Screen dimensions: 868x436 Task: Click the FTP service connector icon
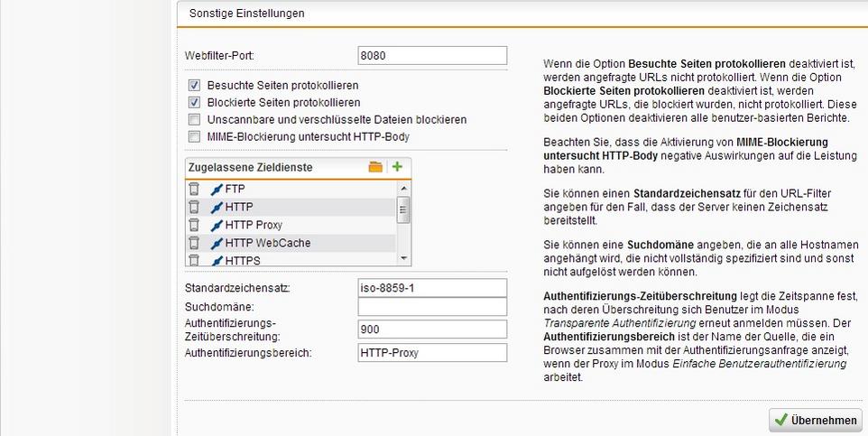[x=216, y=189]
